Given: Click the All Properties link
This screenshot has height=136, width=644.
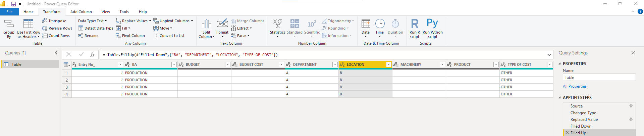Looking at the screenshot, I should 575,86.
